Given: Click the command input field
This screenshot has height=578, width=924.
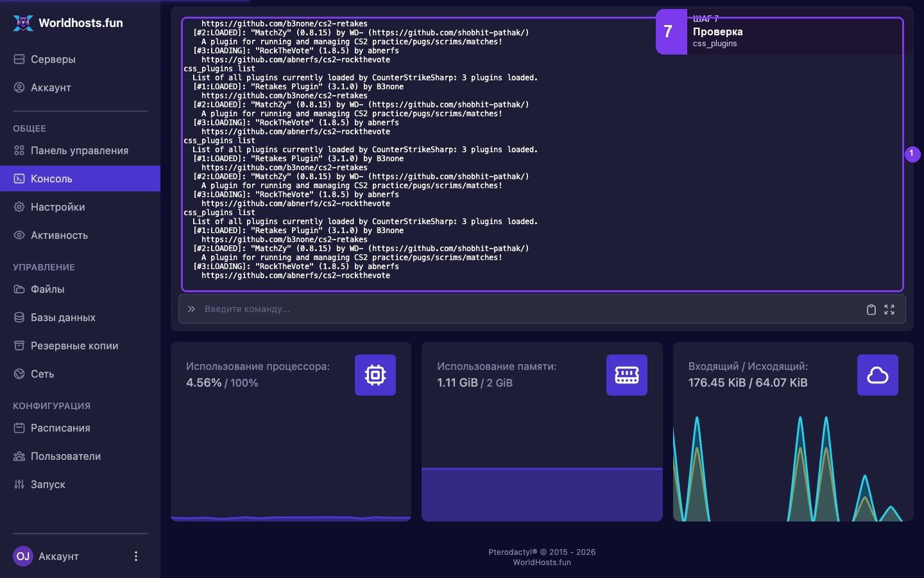Looking at the screenshot, I should [530, 309].
